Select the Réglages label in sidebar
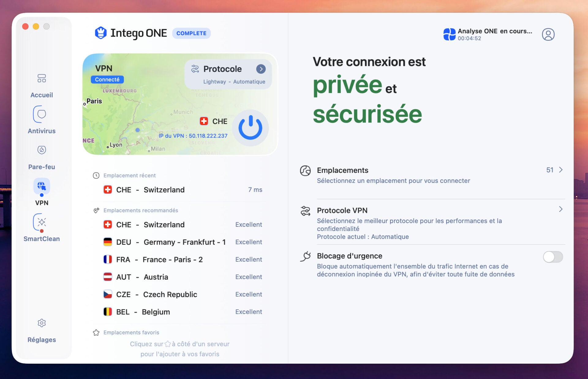This screenshot has width=588, height=379. click(x=42, y=340)
